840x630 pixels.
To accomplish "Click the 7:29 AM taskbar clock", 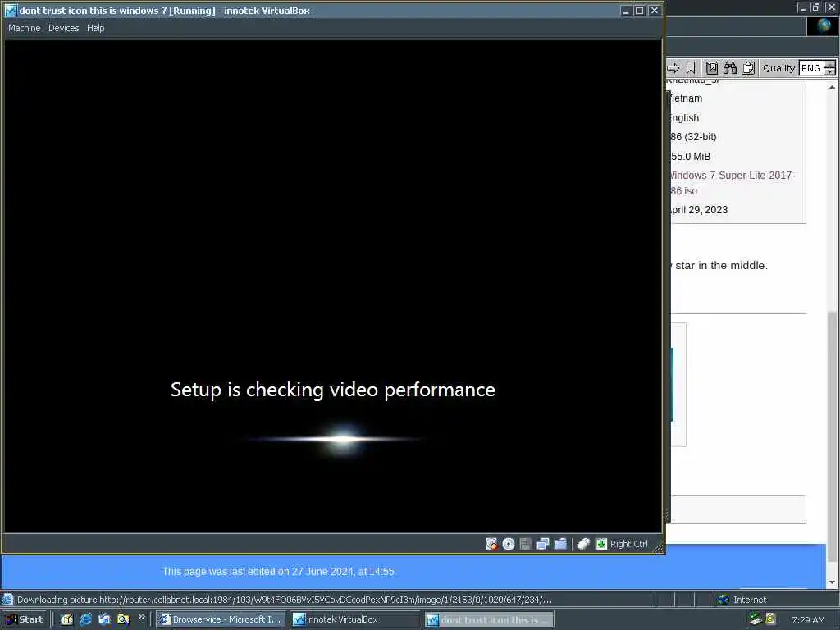I will click(x=808, y=620).
